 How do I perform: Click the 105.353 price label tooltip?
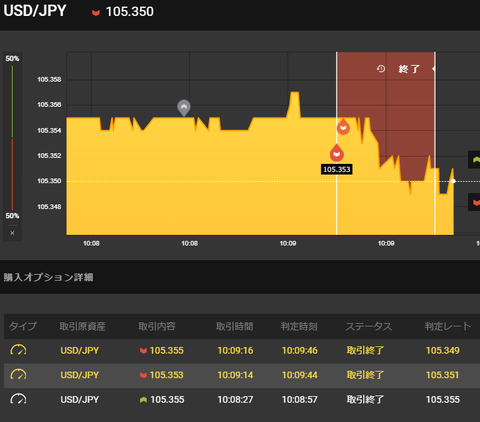point(337,169)
